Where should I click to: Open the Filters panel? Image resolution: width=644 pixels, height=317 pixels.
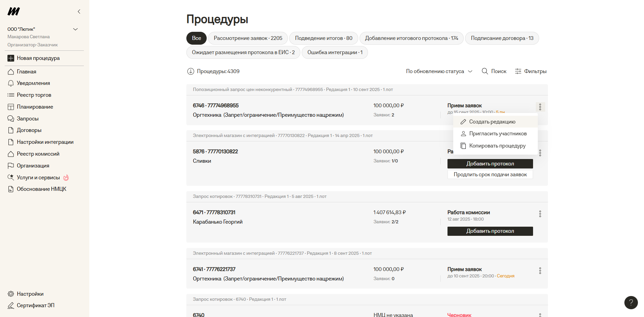531,71
